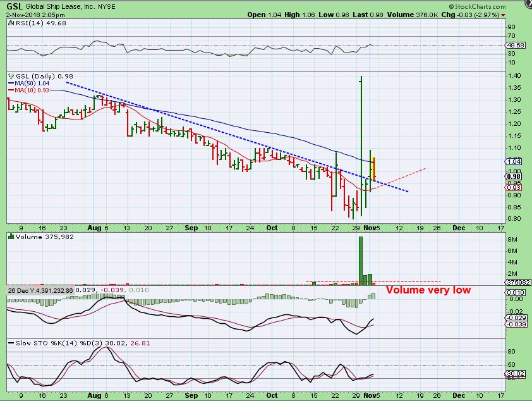Click the 80 tick on the stochastic axis
Image resolution: width=532 pixels, height=401 pixels.
(511, 352)
